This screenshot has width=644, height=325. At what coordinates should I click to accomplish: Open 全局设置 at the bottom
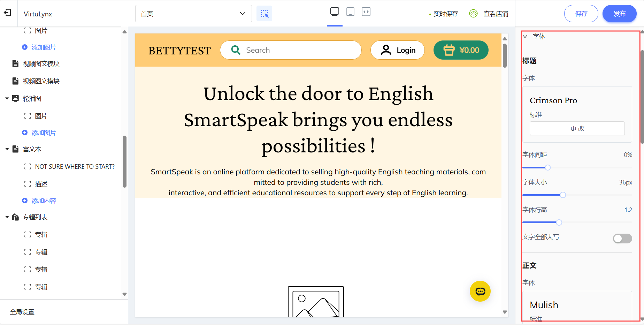pyautogui.click(x=22, y=312)
